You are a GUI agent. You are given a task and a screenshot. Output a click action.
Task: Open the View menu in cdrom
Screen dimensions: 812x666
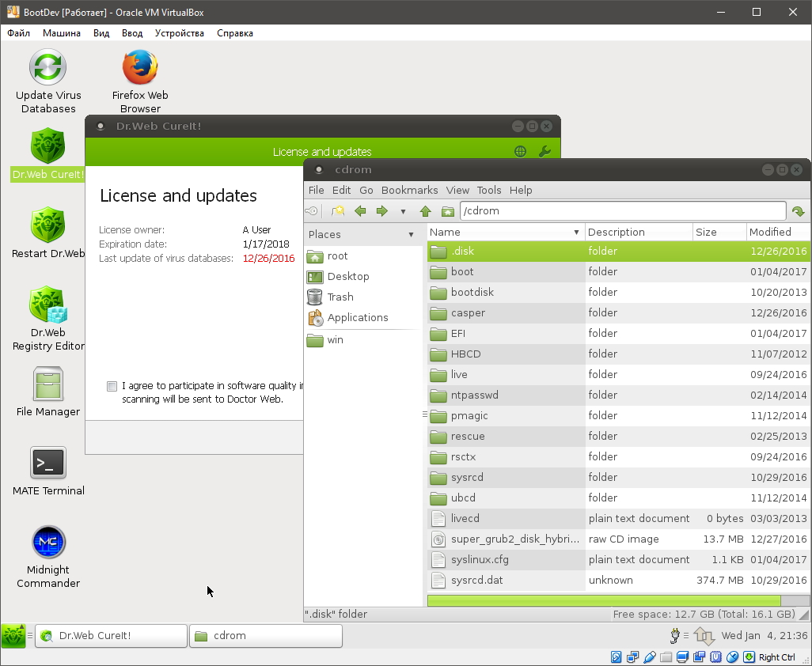pos(457,190)
